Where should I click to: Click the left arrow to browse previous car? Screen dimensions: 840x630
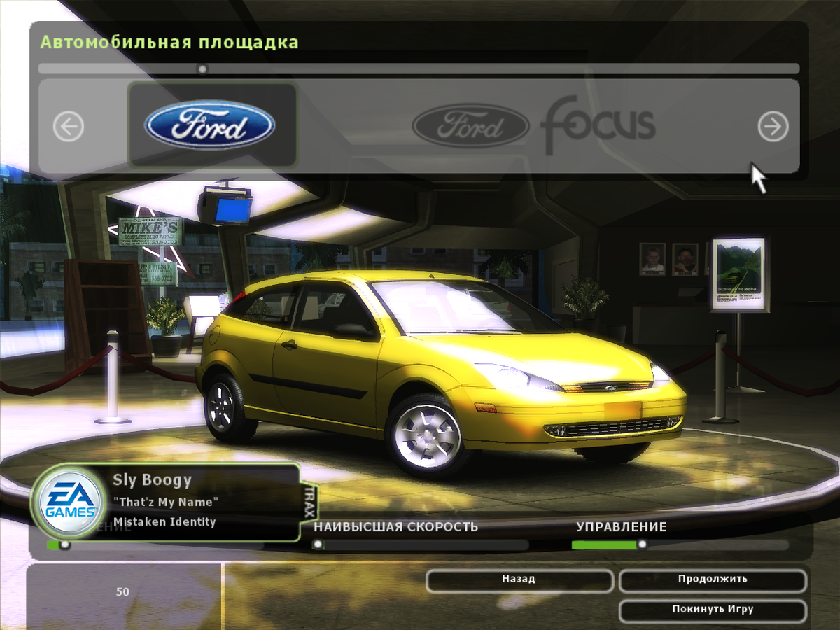tap(69, 127)
